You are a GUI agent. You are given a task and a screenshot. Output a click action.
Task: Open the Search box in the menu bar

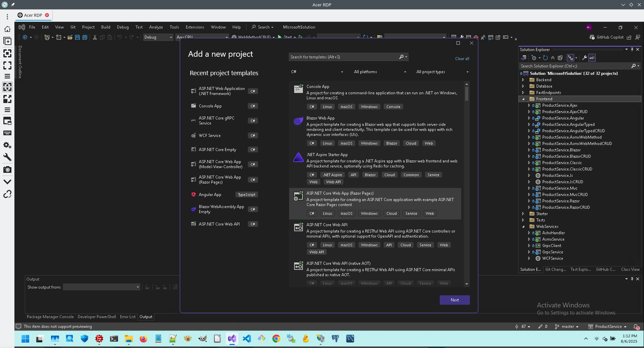[x=263, y=27]
